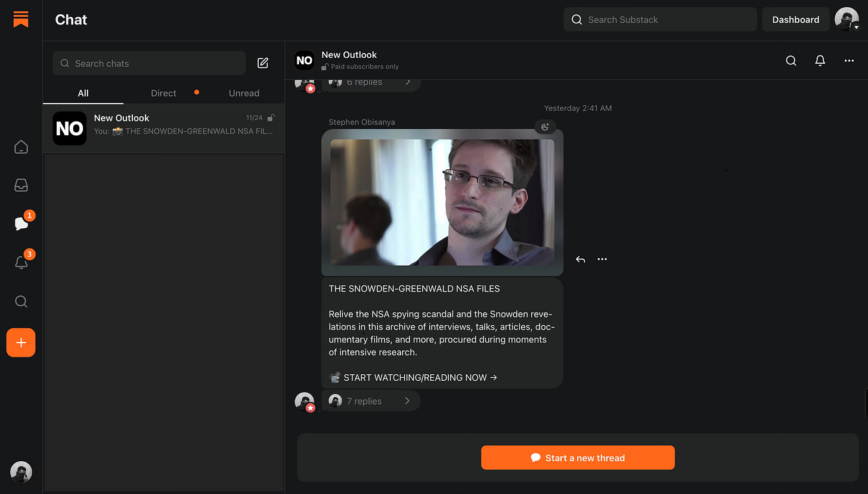This screenshot has width=868, height=494.
Task: Open the Inbox icon in sidebar
Action: click(21, 185)
